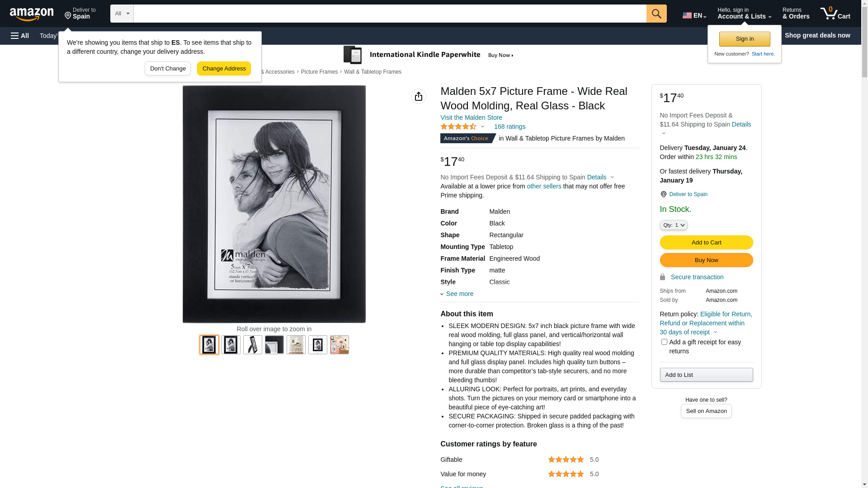The image size is (868, 488).
Task: Select the last product thumbnail image
Action: coord(340,345)
